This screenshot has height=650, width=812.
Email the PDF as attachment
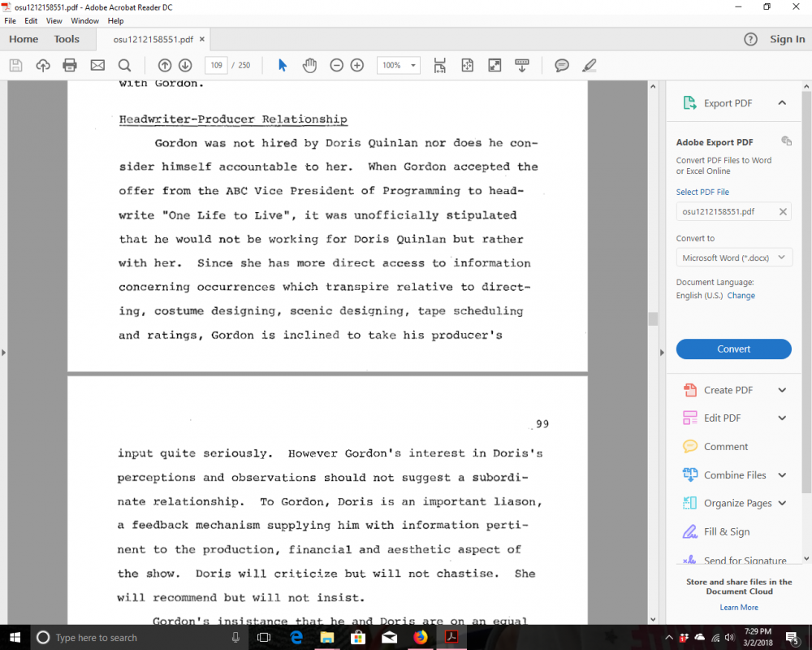97,65
